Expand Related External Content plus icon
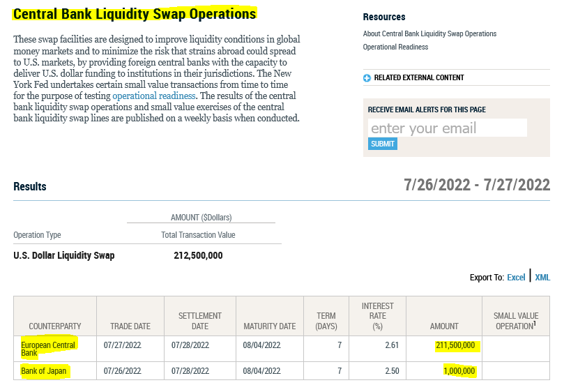 pyautogui.click(x=367, y=78)
